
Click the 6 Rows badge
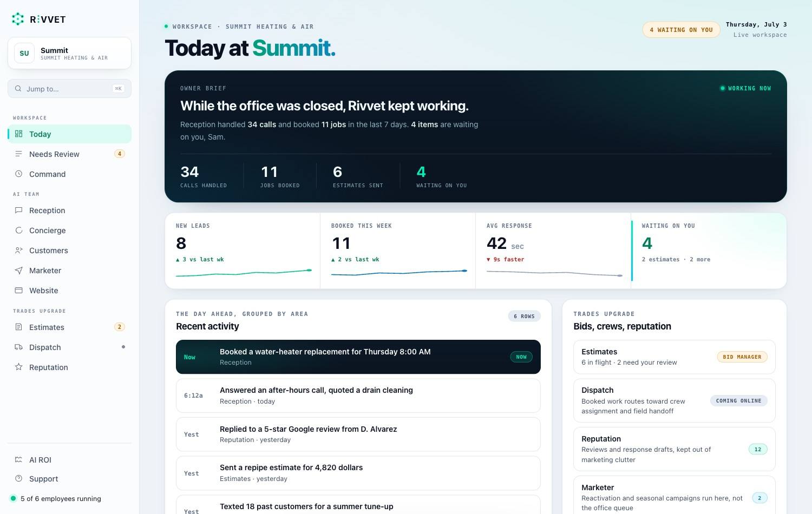[x=524, y=316]
